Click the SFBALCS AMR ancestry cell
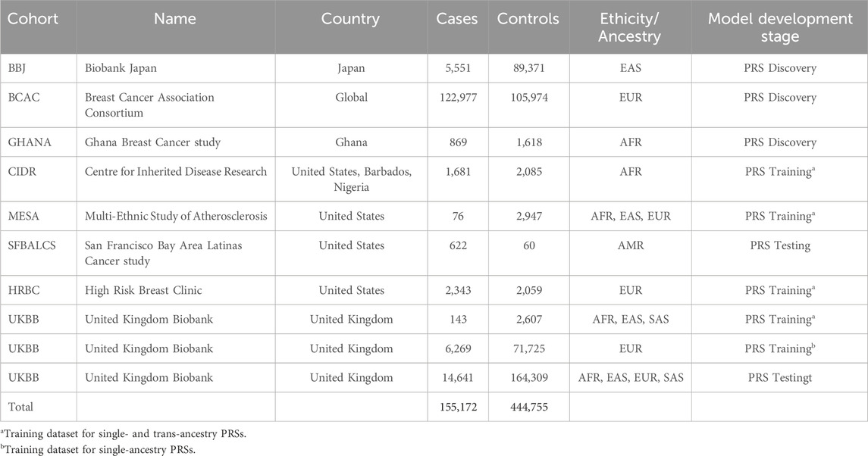Viewport: 868px width, 456px height. point(631,245)
